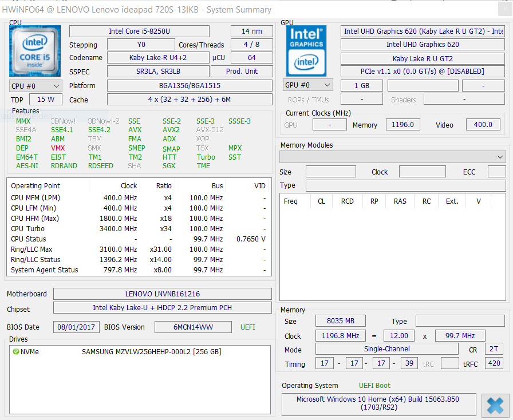Image resolution: width=513 pixels, height=420 pixels.
Task: Select the PCIe v1.1 x0 DISABLED field
Action: (x=423, y=72)
